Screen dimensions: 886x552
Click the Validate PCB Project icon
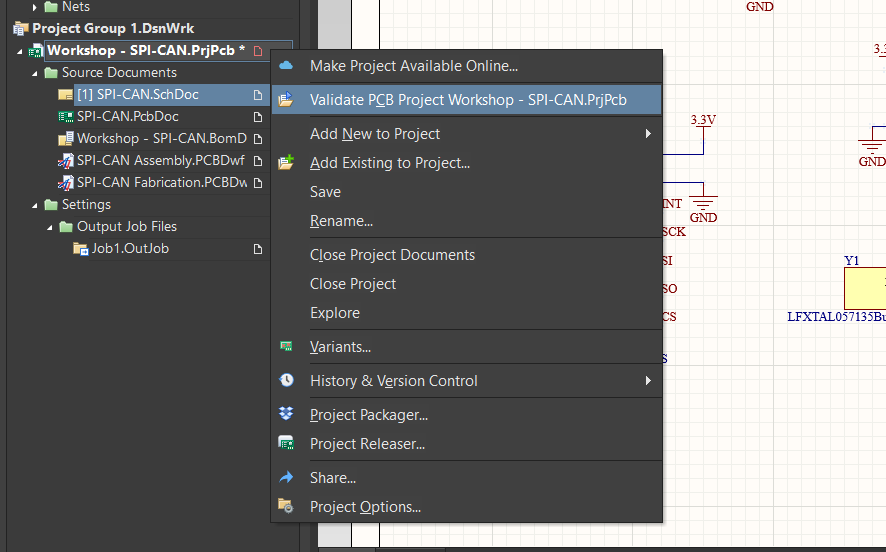286,99
